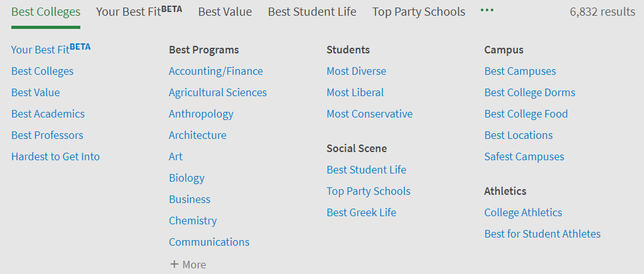
Task: Open the Communications program link
Action: pyautogui.click(x=209, y=242)
